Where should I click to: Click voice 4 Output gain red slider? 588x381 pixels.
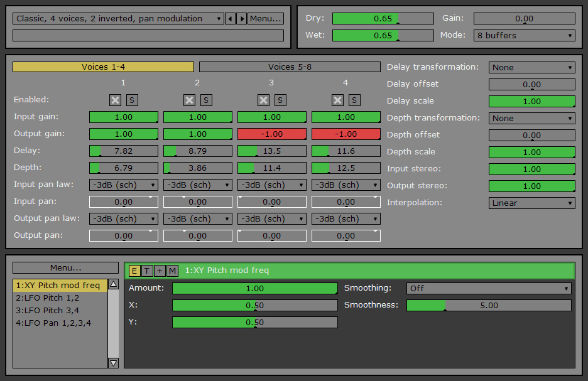coord(346,134)
